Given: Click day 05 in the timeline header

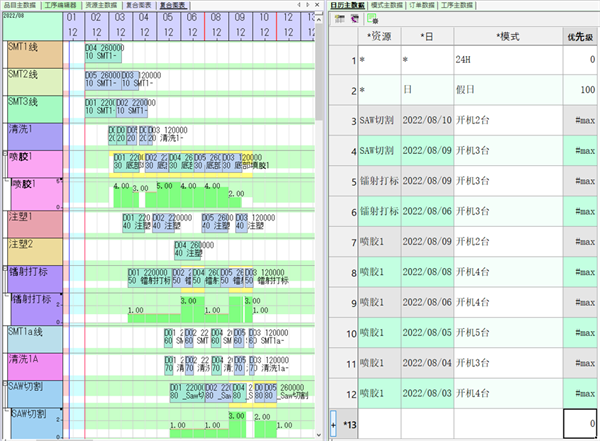Looking at the screenshot, I should click(x=168, y=17).
